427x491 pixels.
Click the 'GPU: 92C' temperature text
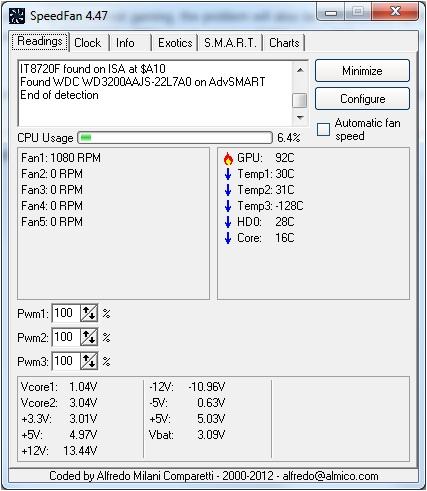[266, 158]
